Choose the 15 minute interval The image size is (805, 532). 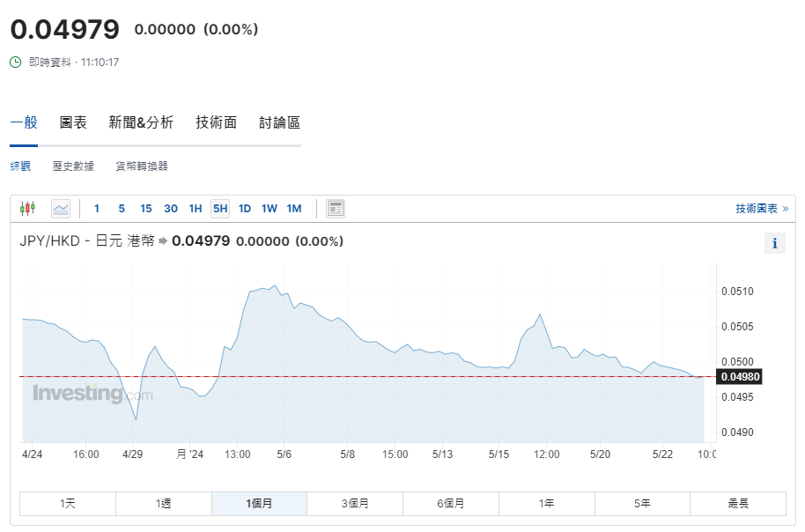pos(146,209)
